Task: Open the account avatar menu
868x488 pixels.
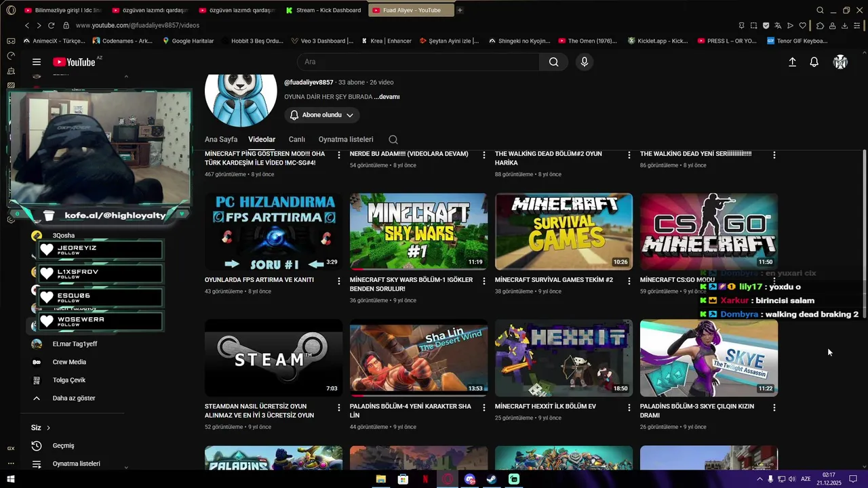Action: 840,62
